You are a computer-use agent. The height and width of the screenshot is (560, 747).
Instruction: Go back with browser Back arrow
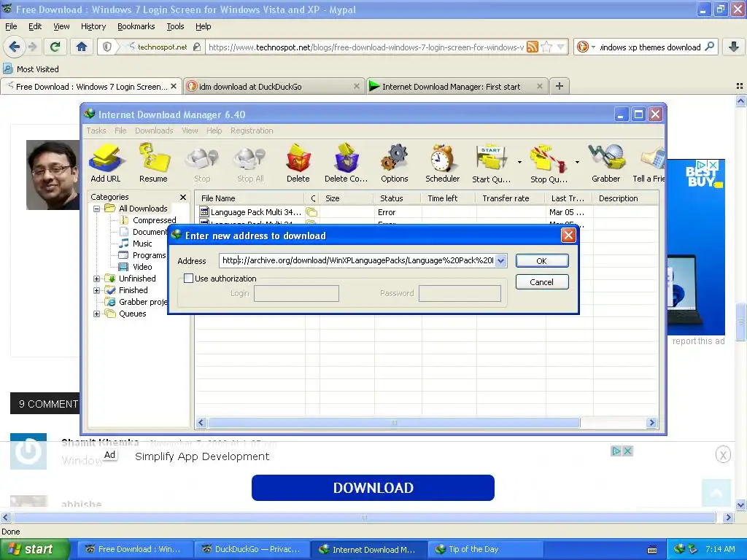15,47
